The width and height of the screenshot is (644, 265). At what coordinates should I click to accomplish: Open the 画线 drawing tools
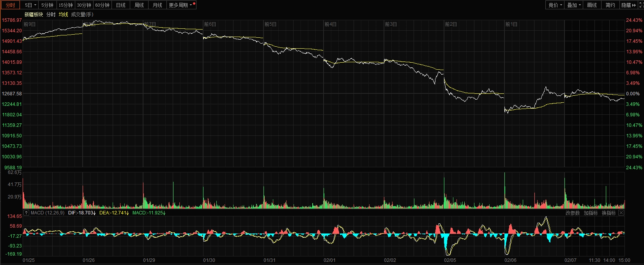tap(592, 5)
